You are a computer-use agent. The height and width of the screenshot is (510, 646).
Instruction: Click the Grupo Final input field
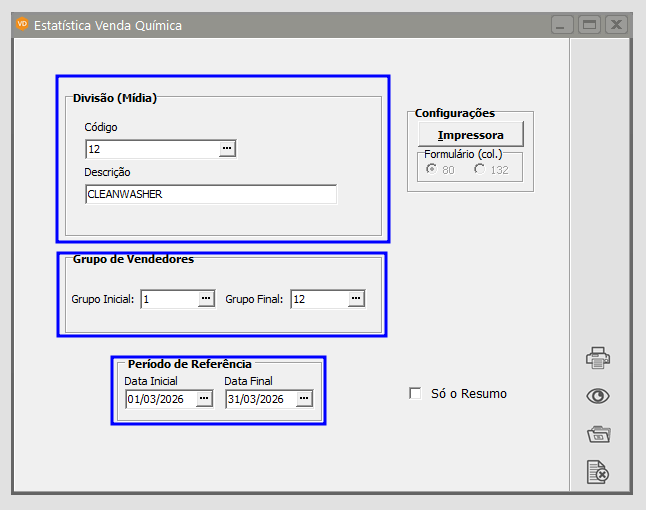click(x=318, y=299)
